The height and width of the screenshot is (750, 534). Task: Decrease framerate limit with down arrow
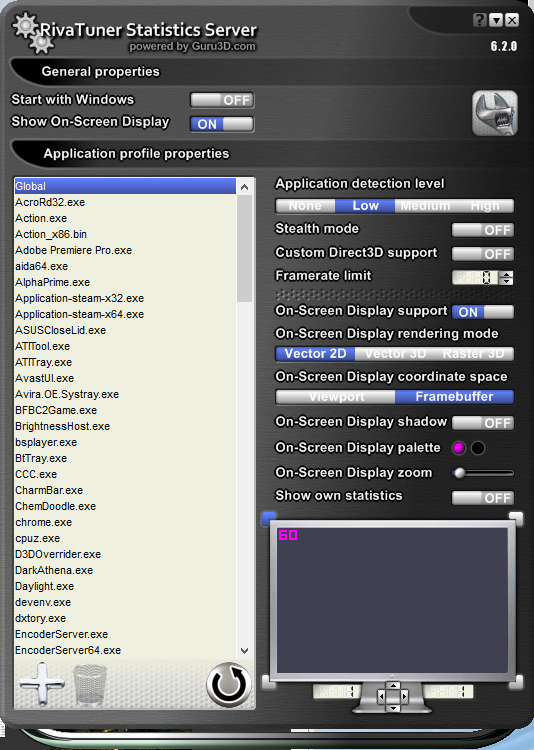point(506,281)
